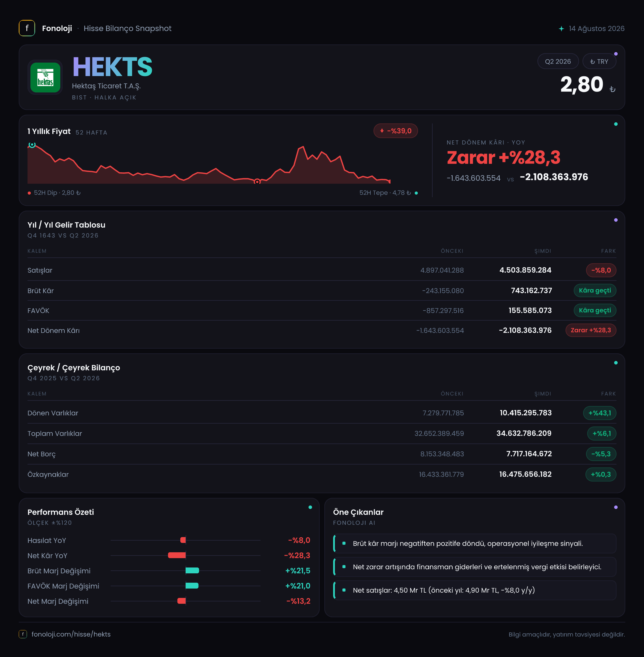
Task: Click the Fonoloji brand name
Action: (57, 28)
